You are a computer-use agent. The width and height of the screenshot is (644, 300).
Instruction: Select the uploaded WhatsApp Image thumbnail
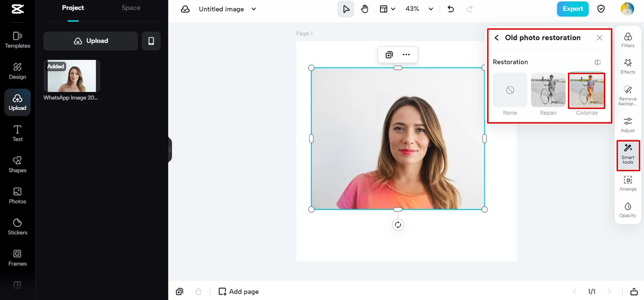[71, 76]
